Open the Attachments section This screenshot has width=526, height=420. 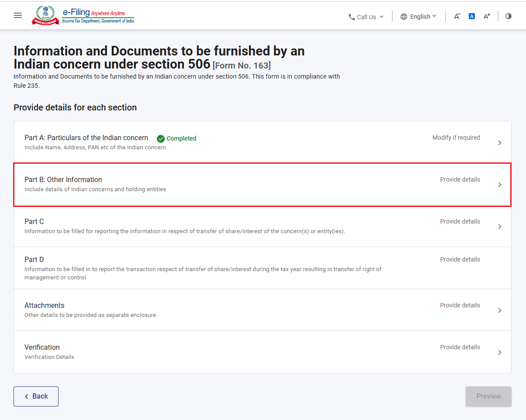[x=263, y=310]
